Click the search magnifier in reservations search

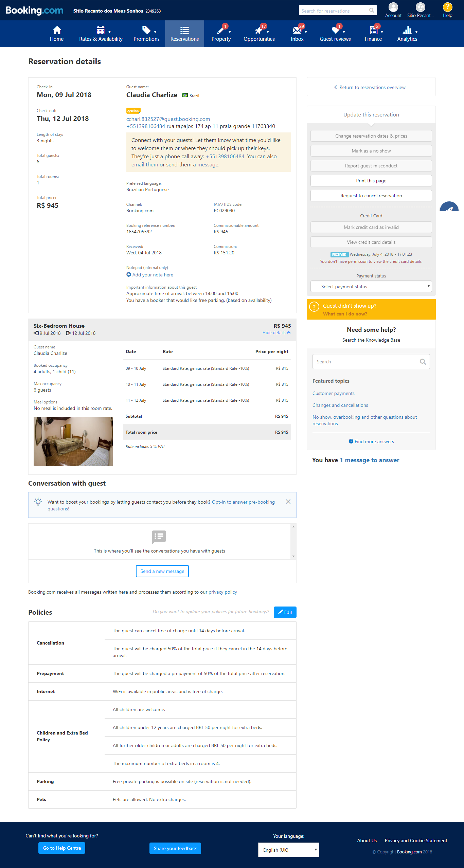pyautogui.click(x=372, y=11)
